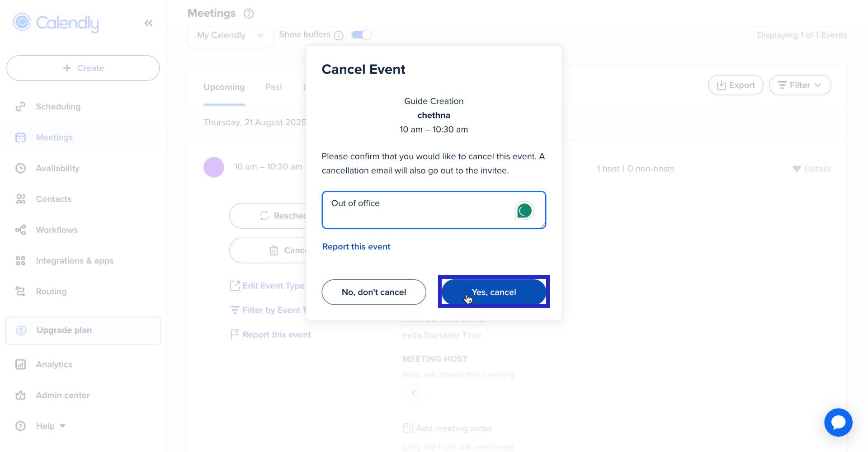Click No, don't cancel button
The height and width of the screenshot is (452, 868).
pyautogui.click(x=373, y=292)
